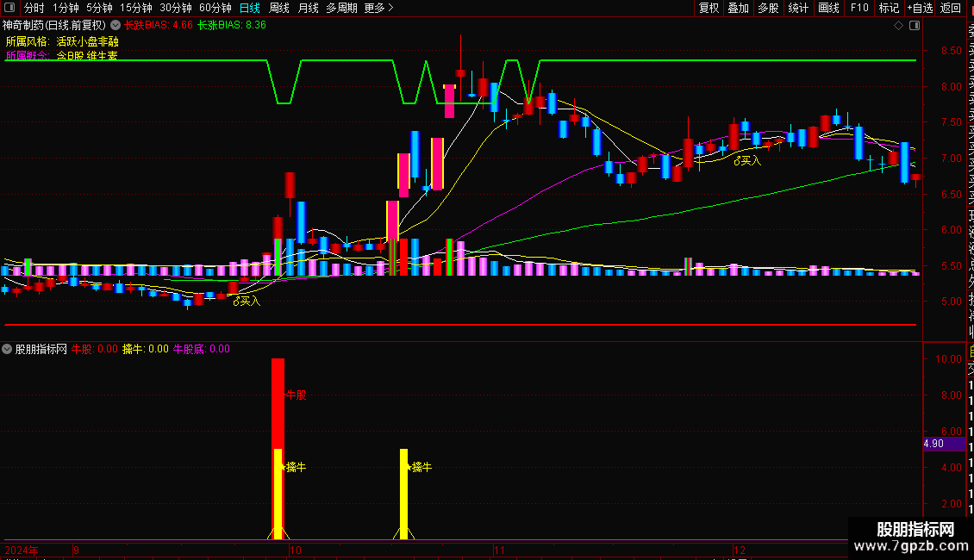Click the month 12 axis label
This screenshot has height=560, width=974.
[x=740, y=551]
